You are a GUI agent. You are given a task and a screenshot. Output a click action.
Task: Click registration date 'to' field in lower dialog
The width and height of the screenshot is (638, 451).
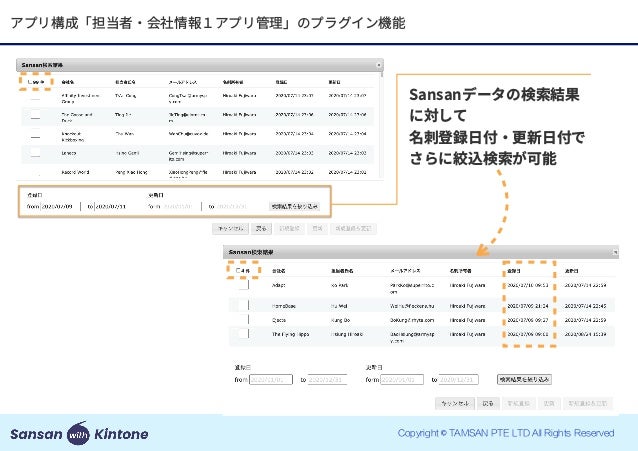(327, 379)
